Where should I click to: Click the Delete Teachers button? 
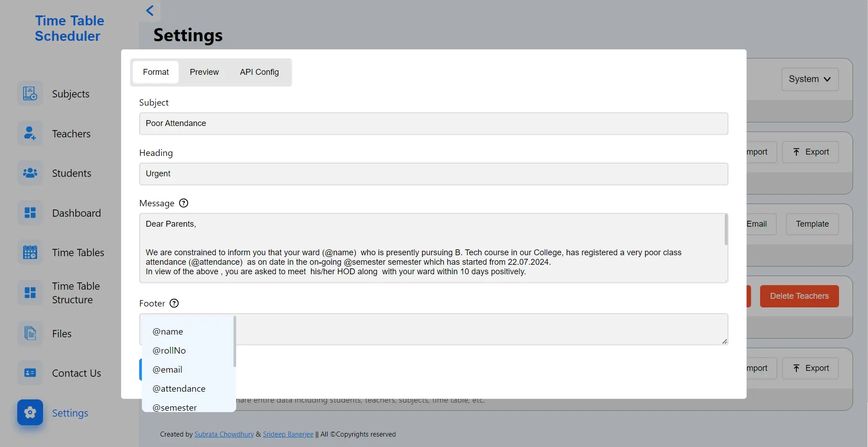point(800,296)
